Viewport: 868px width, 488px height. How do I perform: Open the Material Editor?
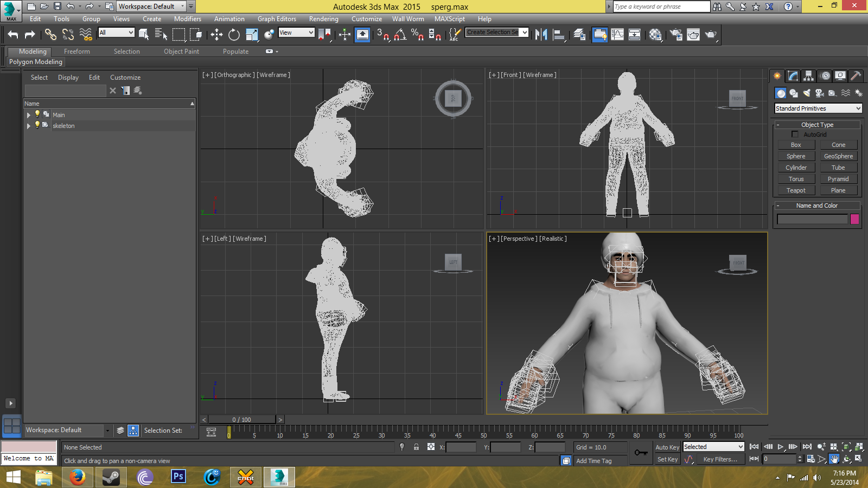(655, 35)
